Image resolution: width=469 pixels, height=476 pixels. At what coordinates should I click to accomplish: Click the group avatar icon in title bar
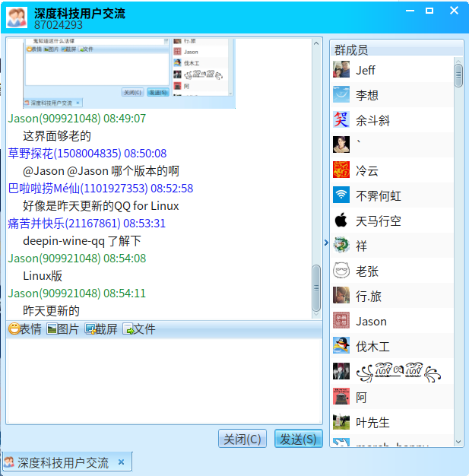17,17
